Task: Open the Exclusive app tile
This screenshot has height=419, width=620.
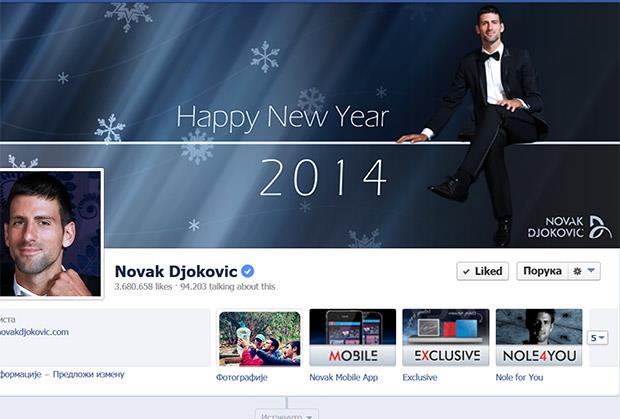Action: pyautogui.click(x=446, y=338)
